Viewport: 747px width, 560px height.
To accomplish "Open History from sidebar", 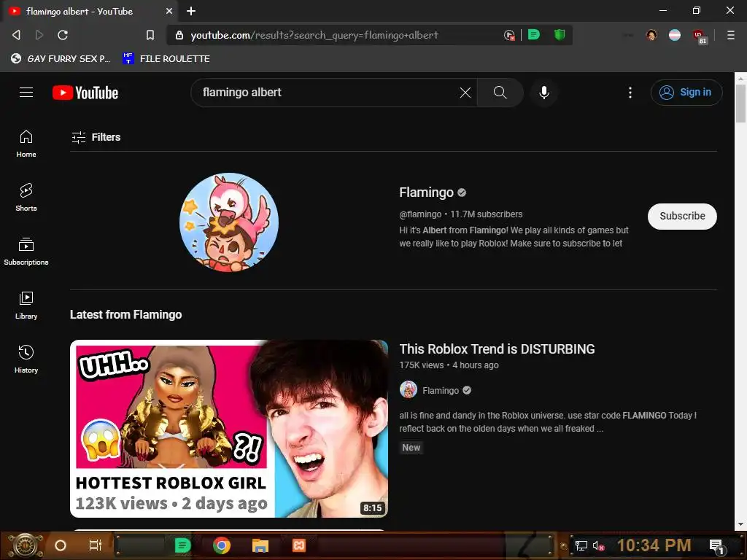I will tap(26, 359).
